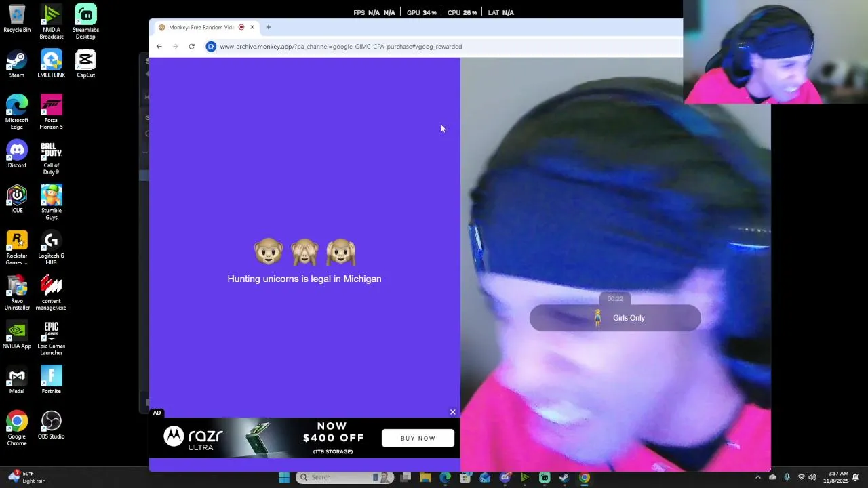Close the razr ad banner
This screenshot has height=488, width=868.
(x=453, y=412)
